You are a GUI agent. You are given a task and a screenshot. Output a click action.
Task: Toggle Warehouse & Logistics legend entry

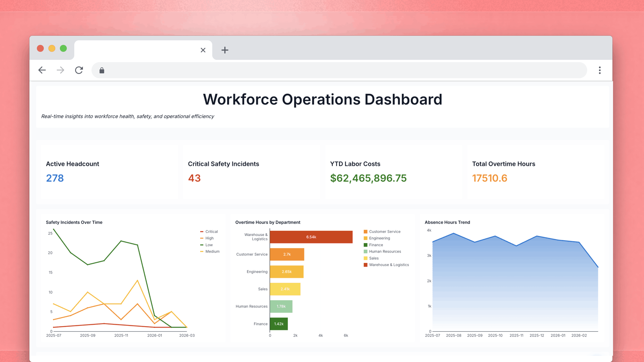(x=386, y=265)
